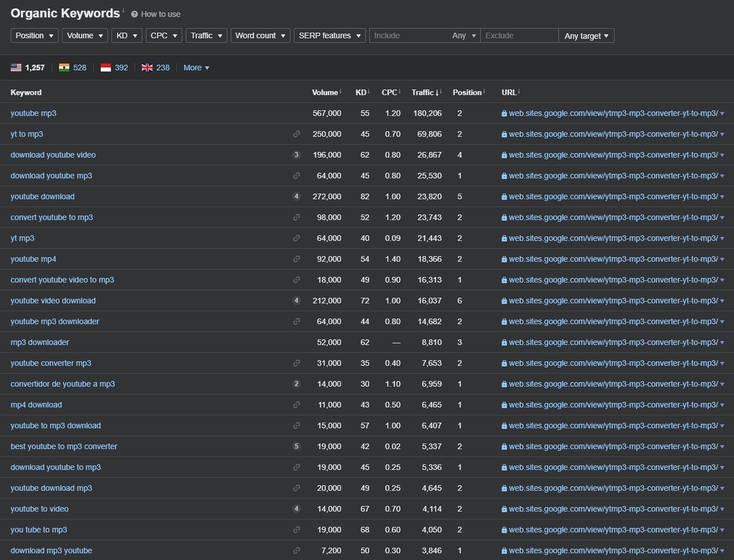Click link icon for convert youtube video to mp3
734x560 pixels.
pyautogui.click(x=297, y=280)
